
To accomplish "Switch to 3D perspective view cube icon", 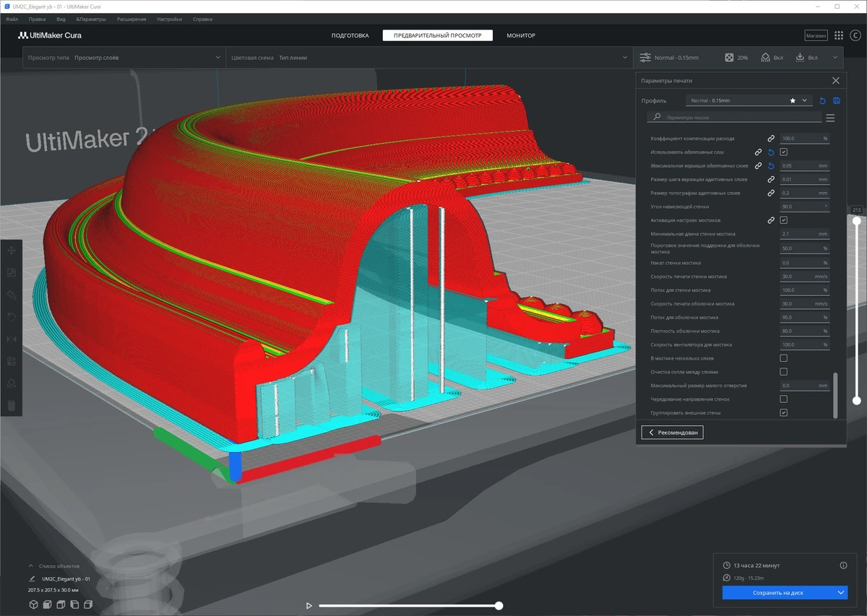I will (33, 605).
